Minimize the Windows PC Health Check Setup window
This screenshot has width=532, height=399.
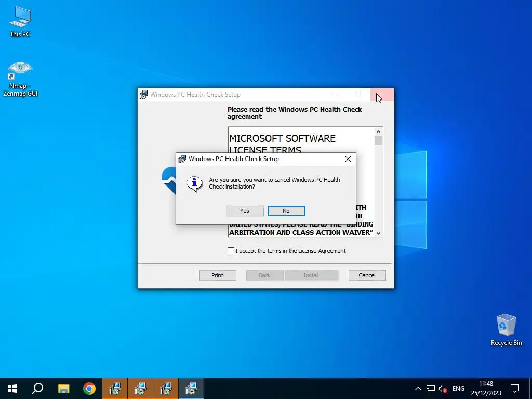click(x=335, y=95)
